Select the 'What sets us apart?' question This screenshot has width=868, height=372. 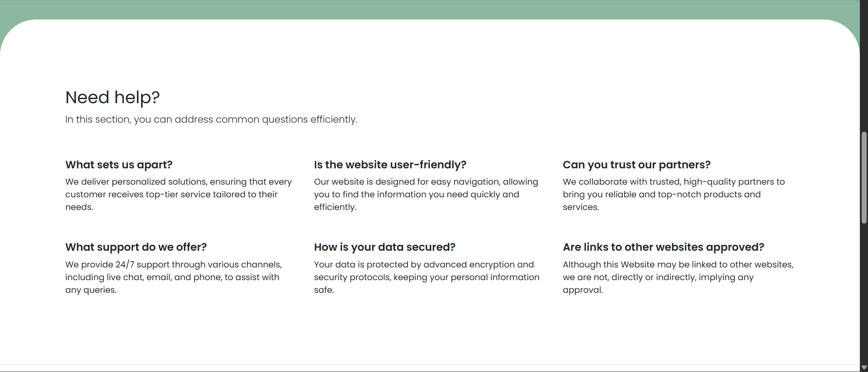[x=119, y=165]
